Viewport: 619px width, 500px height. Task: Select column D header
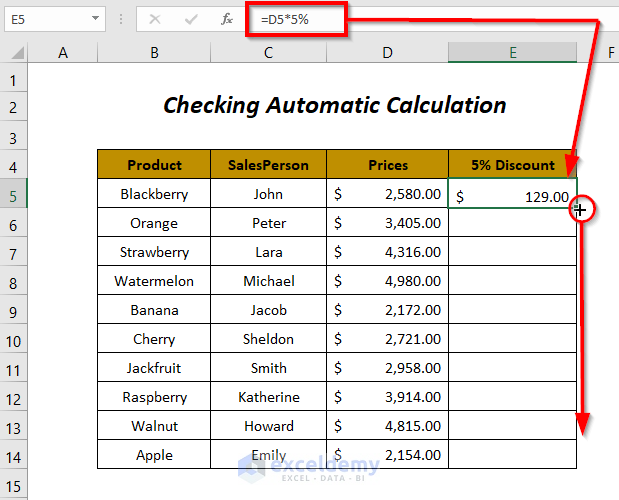387,53
